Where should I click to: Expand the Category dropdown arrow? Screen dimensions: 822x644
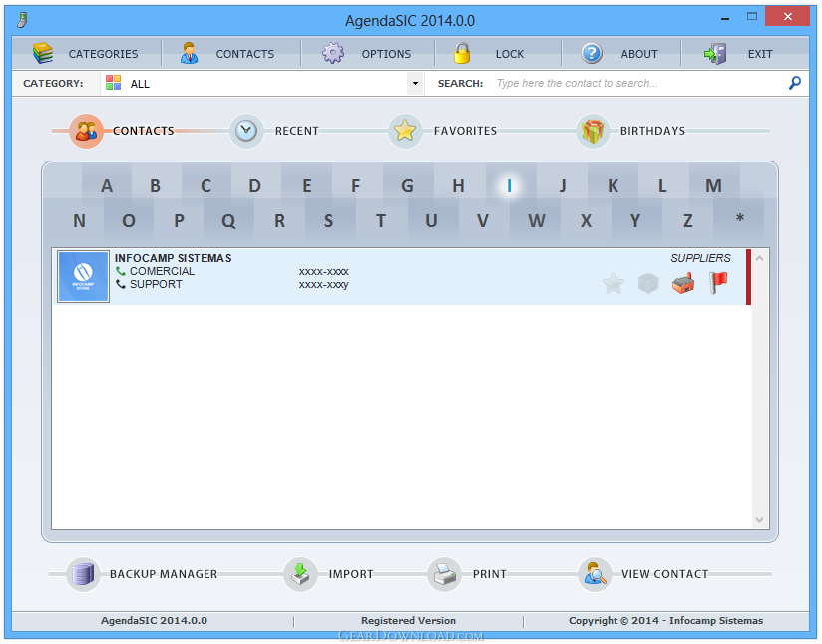tap(415, 83)
